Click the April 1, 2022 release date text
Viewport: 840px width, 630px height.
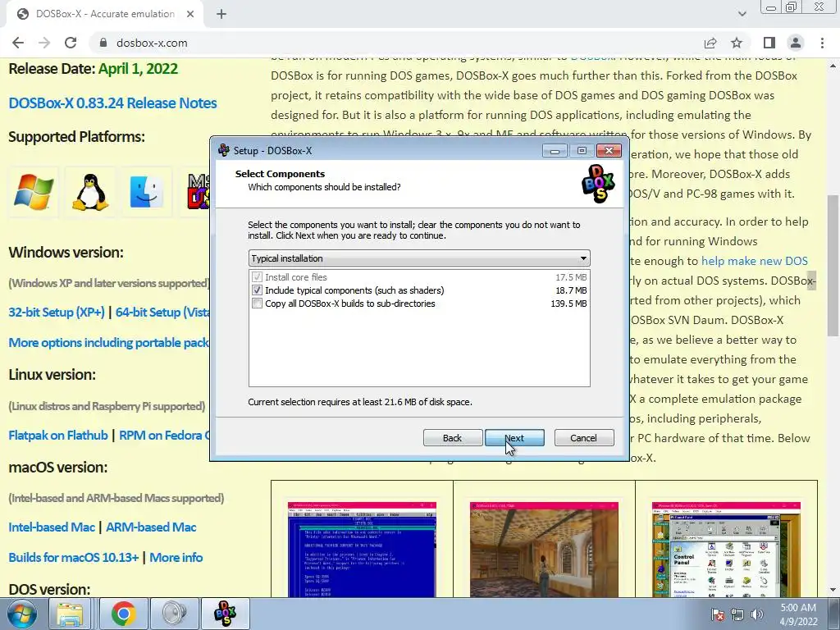coord(138,69)
